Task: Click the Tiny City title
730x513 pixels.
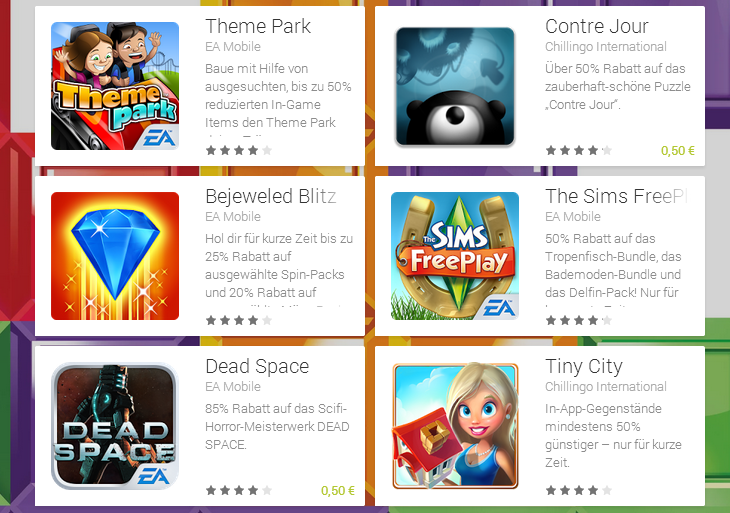Action: 584,366
